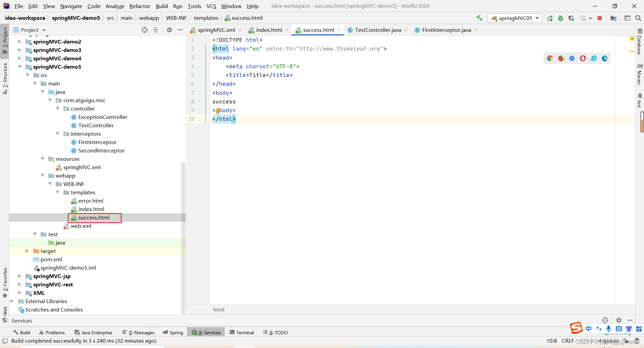Screen dimensions: 644x348
Task: Open Project Structure icon in toolbar
Action: pos(613,18)
